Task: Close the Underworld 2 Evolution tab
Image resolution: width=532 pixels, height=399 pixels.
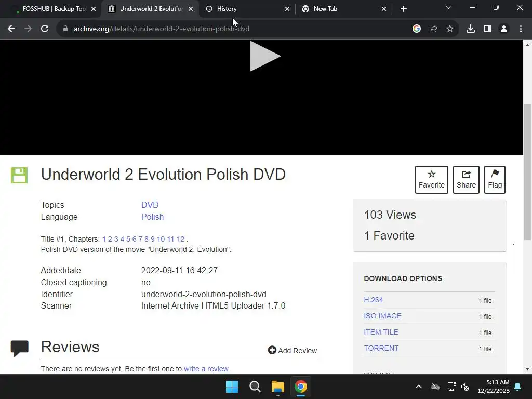Action: click(191, 9)
